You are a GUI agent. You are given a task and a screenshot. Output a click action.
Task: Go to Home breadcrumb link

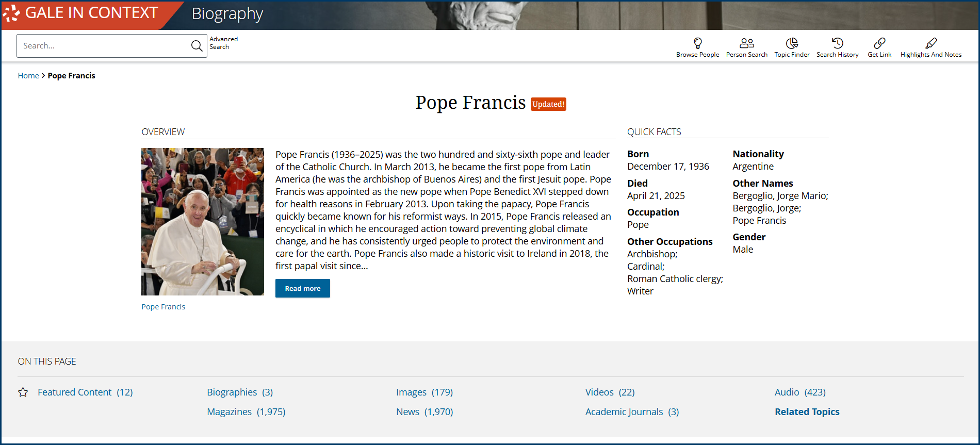point(28,76)
